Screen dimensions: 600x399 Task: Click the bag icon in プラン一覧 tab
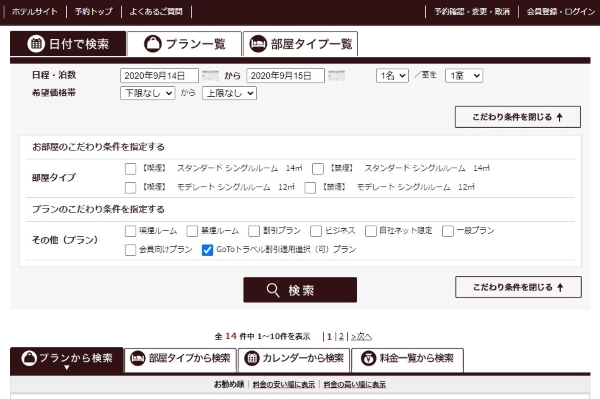pos(152,44)
